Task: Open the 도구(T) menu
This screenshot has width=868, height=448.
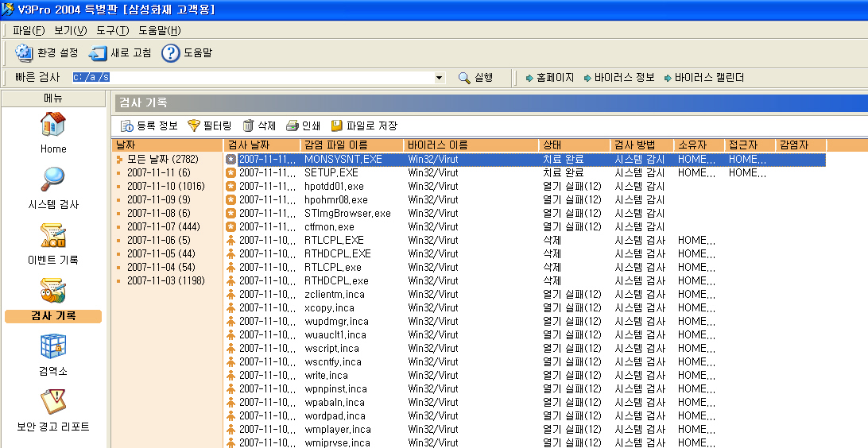Action: click(112, 30)
